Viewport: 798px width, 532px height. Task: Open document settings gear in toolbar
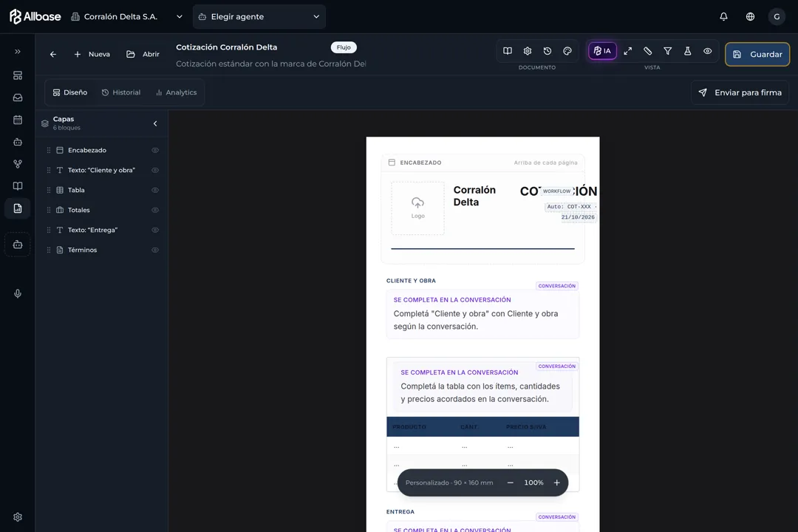(528, 51)
